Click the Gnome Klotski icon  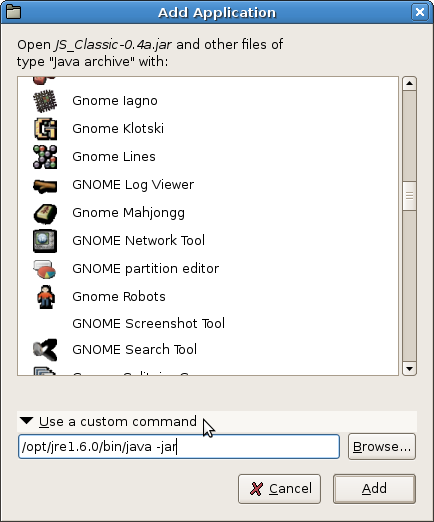45,129
